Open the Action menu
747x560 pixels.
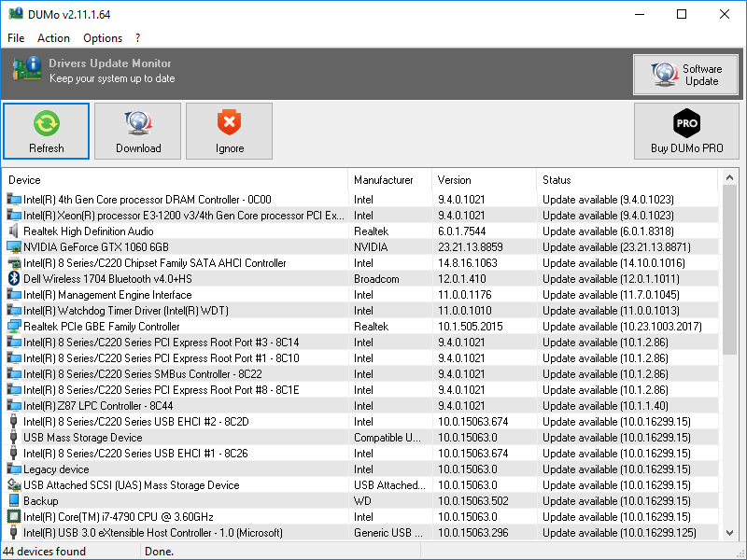(x=53, y=38)
